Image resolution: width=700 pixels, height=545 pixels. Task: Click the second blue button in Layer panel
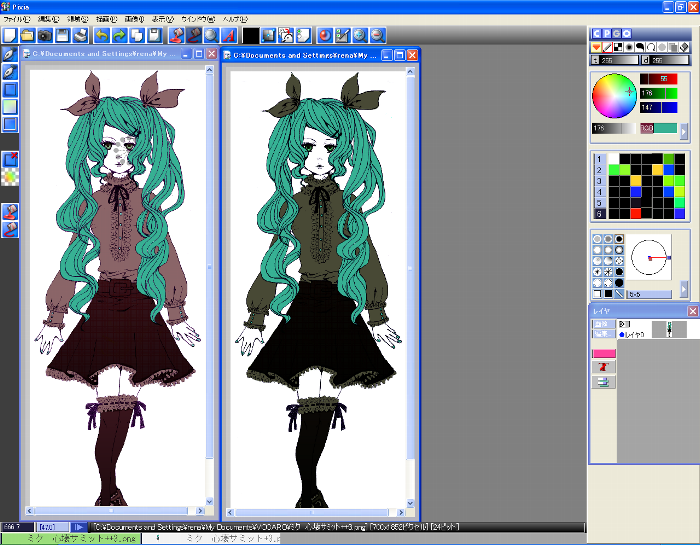coord(603,334)
